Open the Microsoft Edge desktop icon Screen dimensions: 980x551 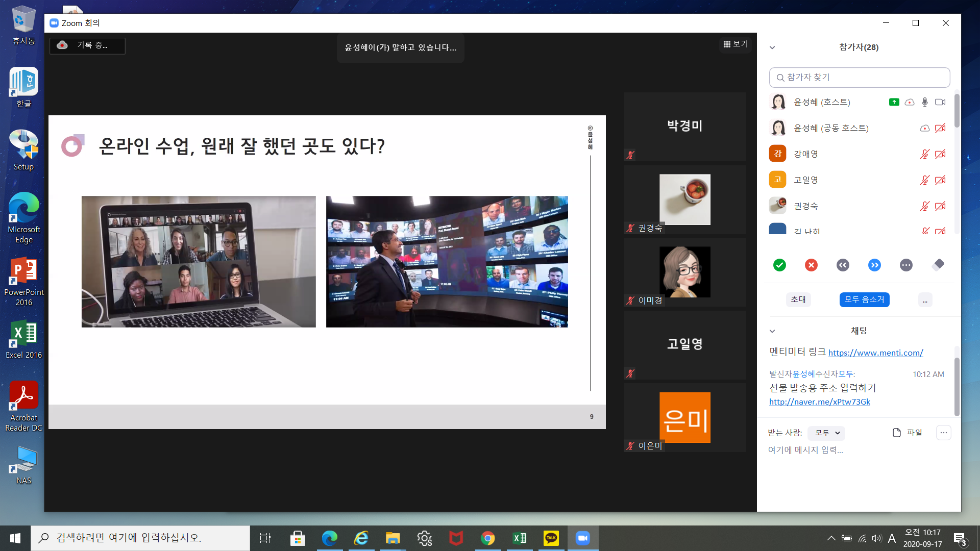coord(23,218)
